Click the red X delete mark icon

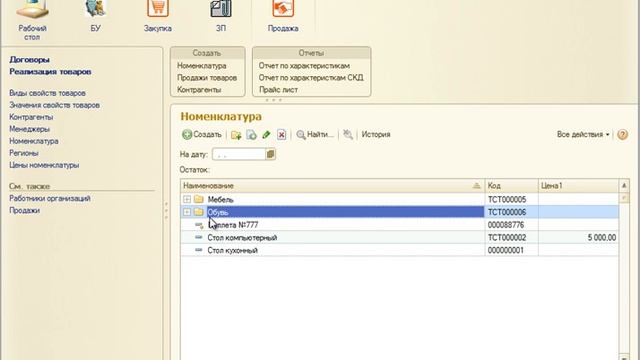281,135
